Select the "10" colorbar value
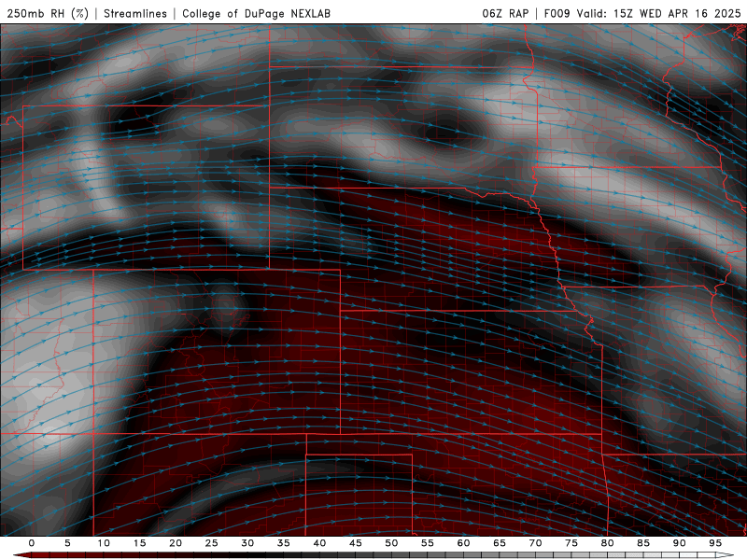 tap(104, 543)
